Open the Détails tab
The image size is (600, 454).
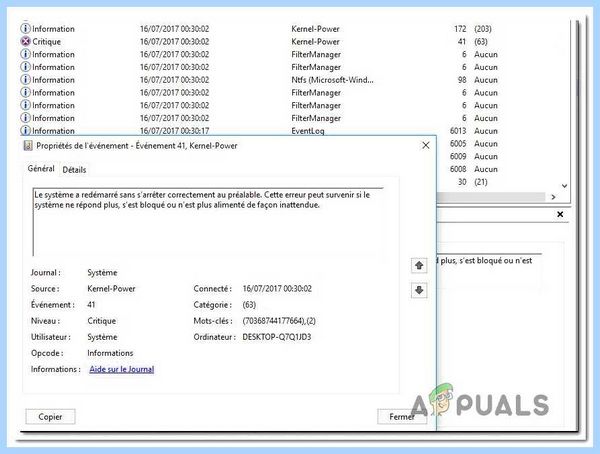[x=74, y=170]
